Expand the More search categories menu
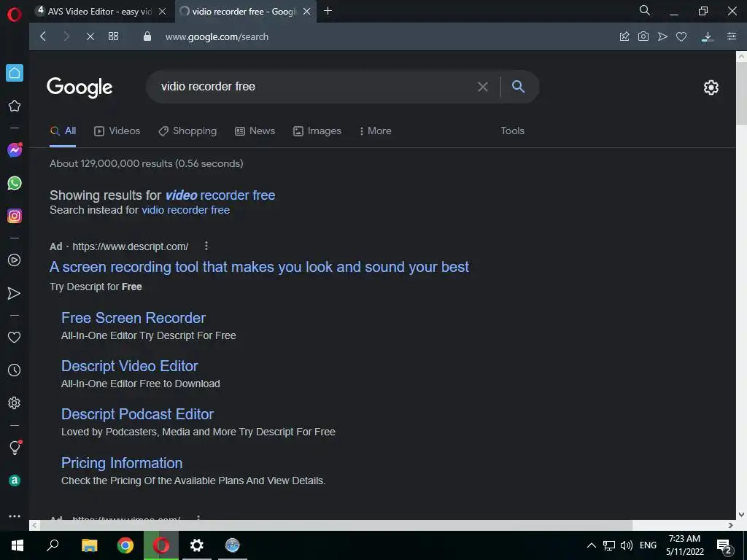This screenshot has height=560, width=747. 376,131
